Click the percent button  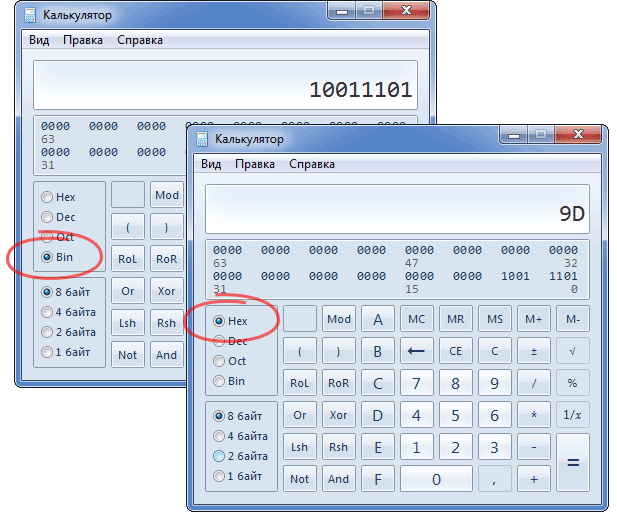(x=572, y=383)
